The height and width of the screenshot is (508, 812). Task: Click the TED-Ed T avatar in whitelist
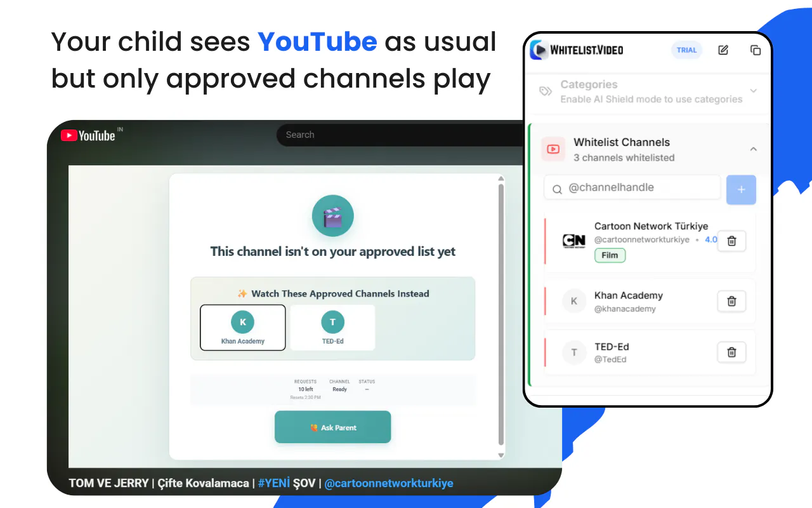click(574, 352)
